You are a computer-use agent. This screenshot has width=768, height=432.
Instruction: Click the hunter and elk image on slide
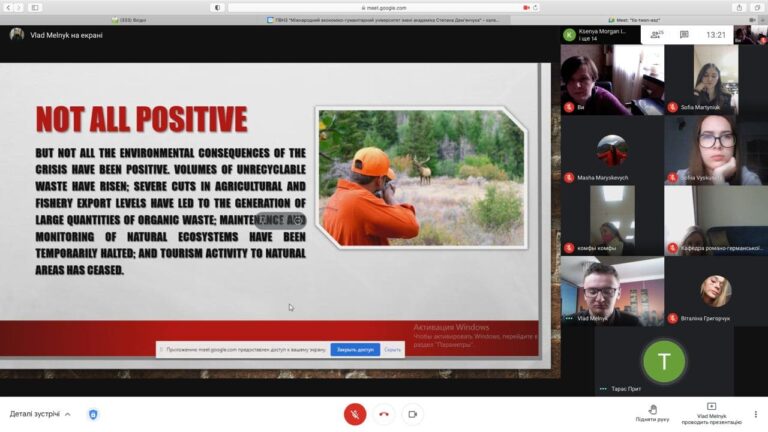pos(422,177)
